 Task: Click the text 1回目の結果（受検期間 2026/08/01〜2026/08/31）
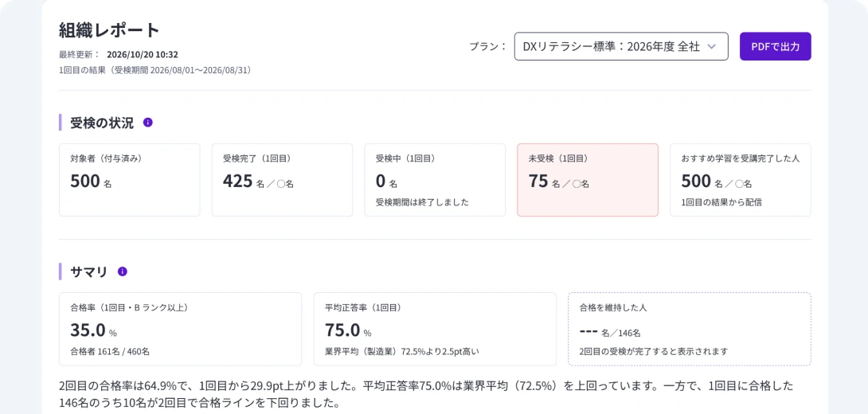tap(155, 71)
